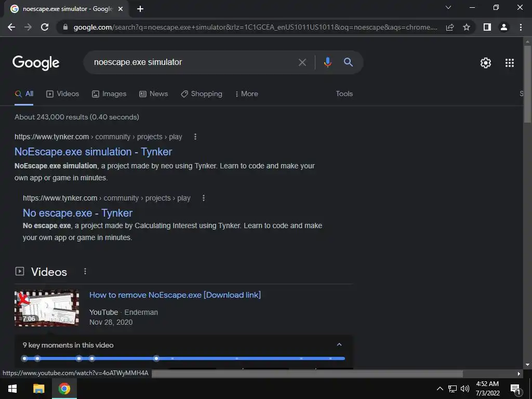This screenshot has height=399, width=532.
Task: Click tynker.com breadcrumb of first result
Action: coord(51,137)
